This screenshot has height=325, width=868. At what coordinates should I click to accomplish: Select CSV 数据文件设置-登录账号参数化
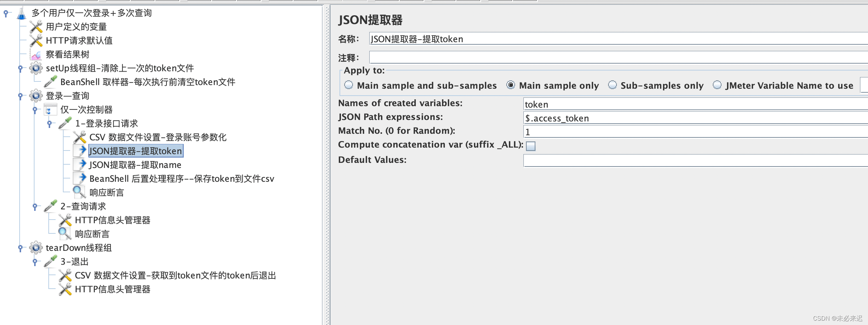tap(158, 137)
